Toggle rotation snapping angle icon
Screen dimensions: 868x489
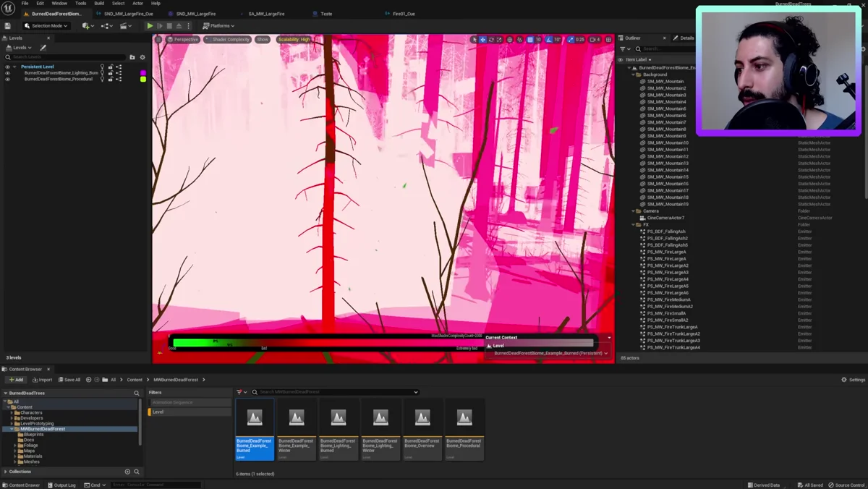click(549, 39)
